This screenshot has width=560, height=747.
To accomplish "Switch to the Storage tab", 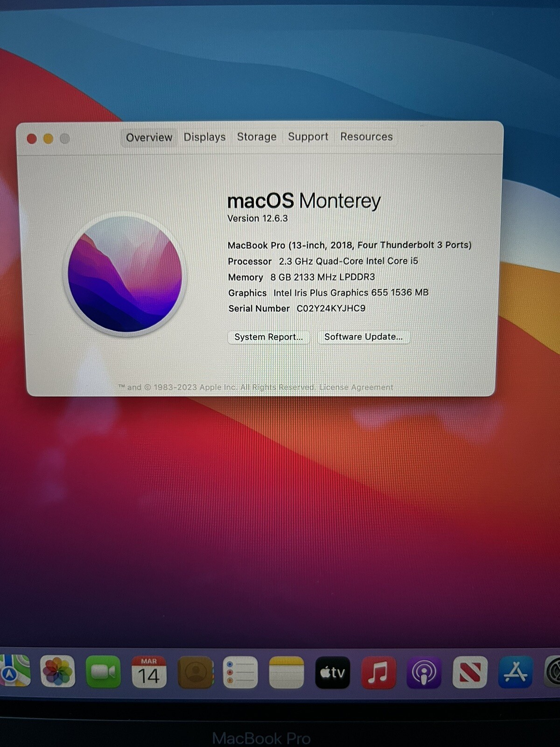I will 257,136.
